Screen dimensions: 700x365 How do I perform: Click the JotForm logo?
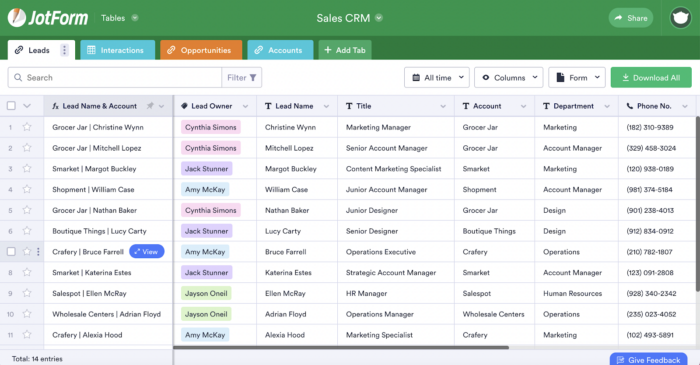point(48,18)
